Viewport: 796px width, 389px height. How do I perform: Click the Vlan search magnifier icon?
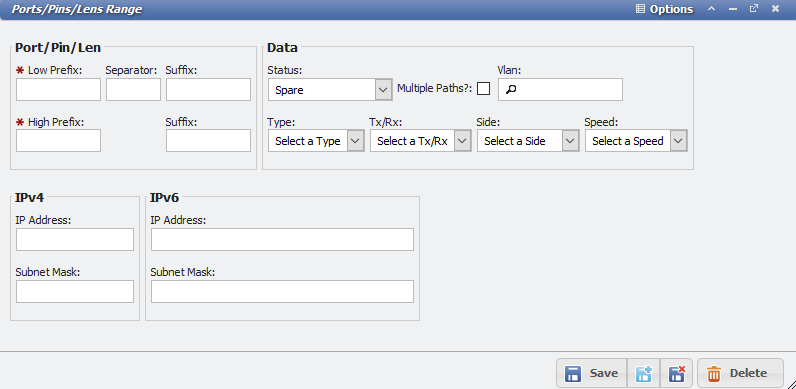pyautogui.click(x=511, y=90)
